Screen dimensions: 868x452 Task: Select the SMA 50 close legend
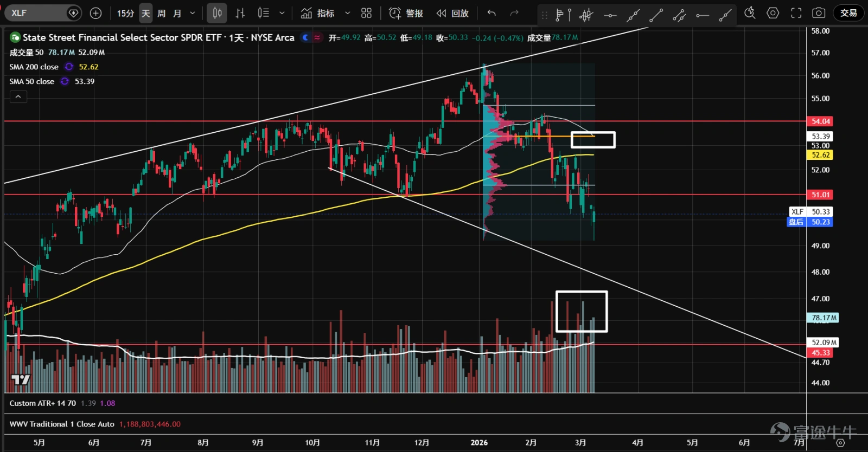31,81
